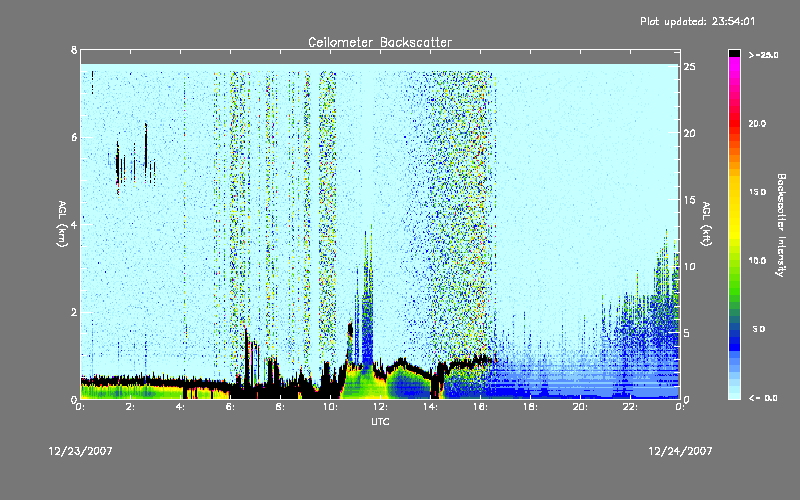The height and width of the screenshot is (500, 800).
Task: Click the 10 kft tick on right axis
Action: (x=689, y=266)
